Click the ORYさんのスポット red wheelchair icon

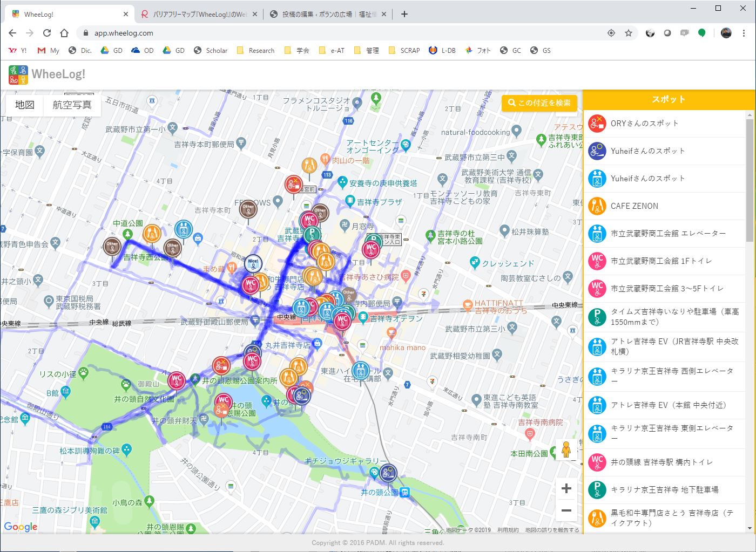pos(597,124)
